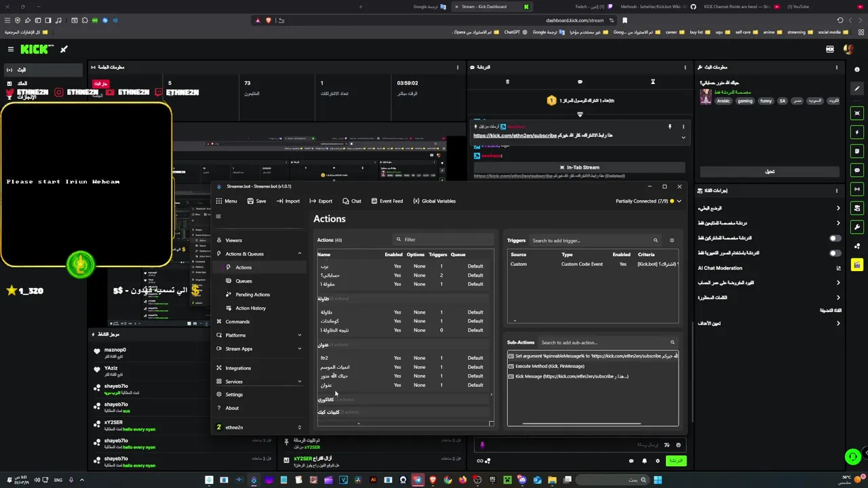Open Kick chat panel three-dot menu
The height and width of the screenshot is (488, 868).
pyautogui.click(x=686, y=67)
